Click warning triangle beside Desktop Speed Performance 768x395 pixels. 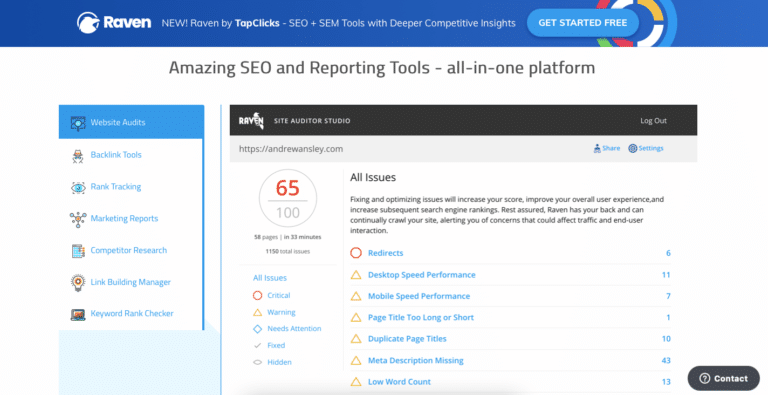(x=356, y=275)
